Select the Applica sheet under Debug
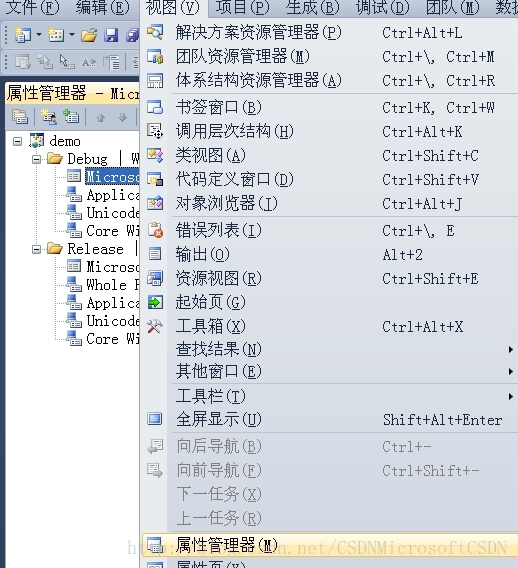Viewport: 518px width, 568px height. click(112, 195)
